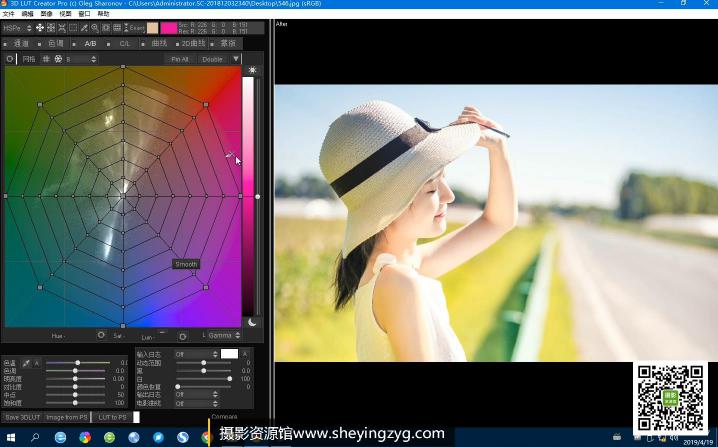
Task: Open the HSPe color model dropdown
Action: 17,27
